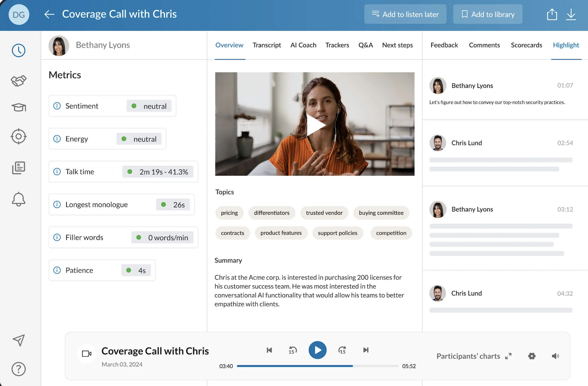Screen dimensions: 588x386
Task: Open the target sidebar icon
Action: tap(19, 136)
